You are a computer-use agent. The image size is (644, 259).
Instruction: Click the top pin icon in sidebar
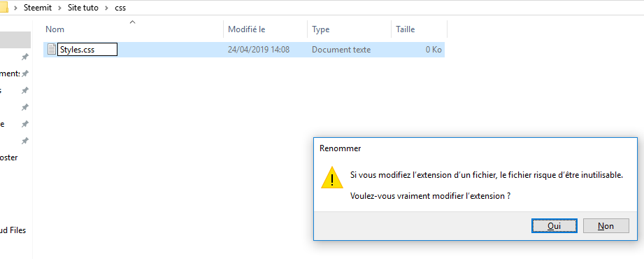coord(25,57)
